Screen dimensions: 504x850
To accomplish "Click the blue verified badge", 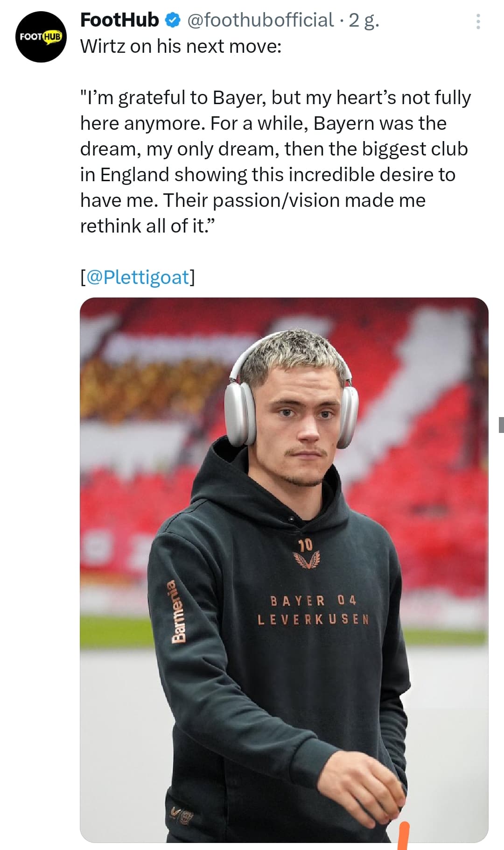I will [x=173, y=20].
